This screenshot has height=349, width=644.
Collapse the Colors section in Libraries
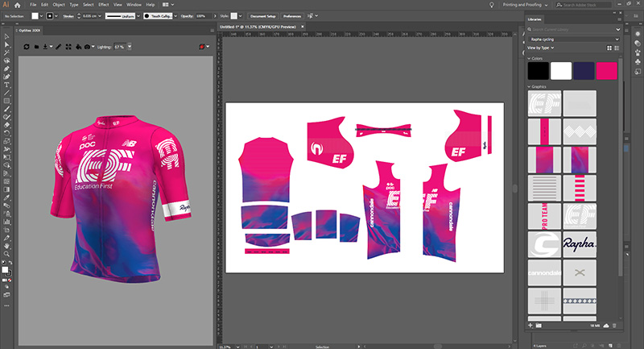click(528, 58)
